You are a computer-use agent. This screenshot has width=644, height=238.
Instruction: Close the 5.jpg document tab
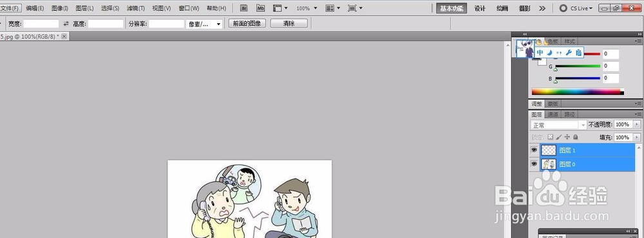coord(64,37)
